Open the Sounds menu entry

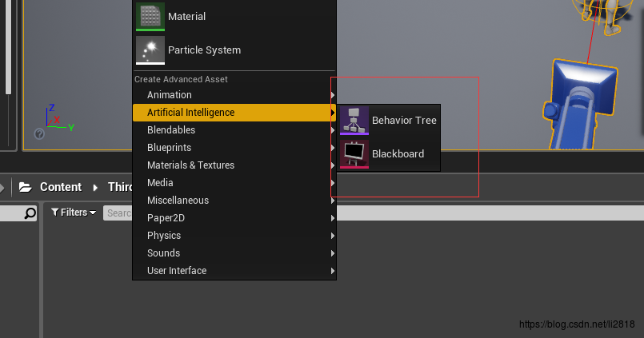point(163,253)
